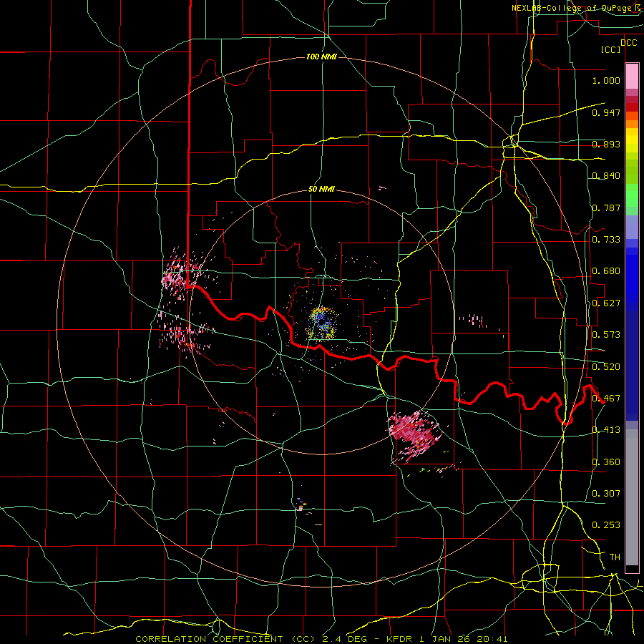The height and width of the screenshot is (644, 644).
Task: Select the 0.253 scale value
Action: (606, 525)
